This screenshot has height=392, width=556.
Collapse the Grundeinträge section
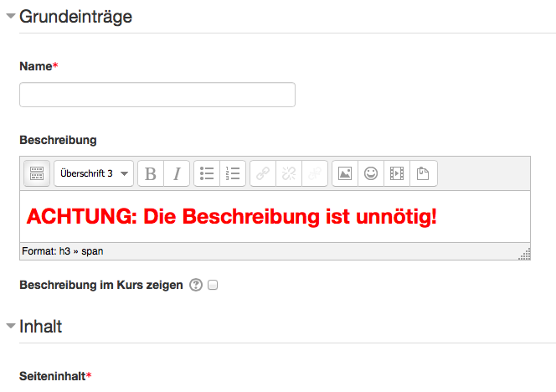click(x=11, y=16)
